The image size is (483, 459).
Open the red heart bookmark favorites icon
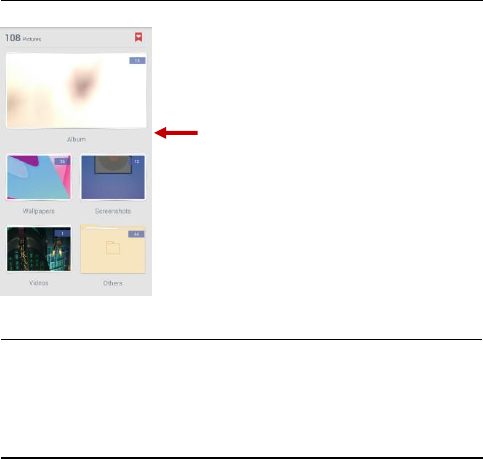click(138, 37)
